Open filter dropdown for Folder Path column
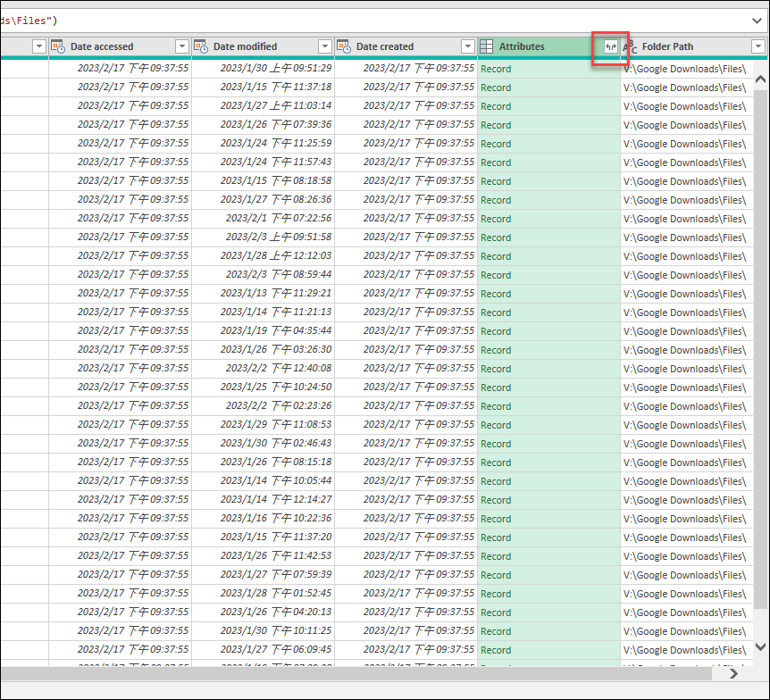Image resolution: width=770 pixels, height=700 pixels. coord(758,46)
